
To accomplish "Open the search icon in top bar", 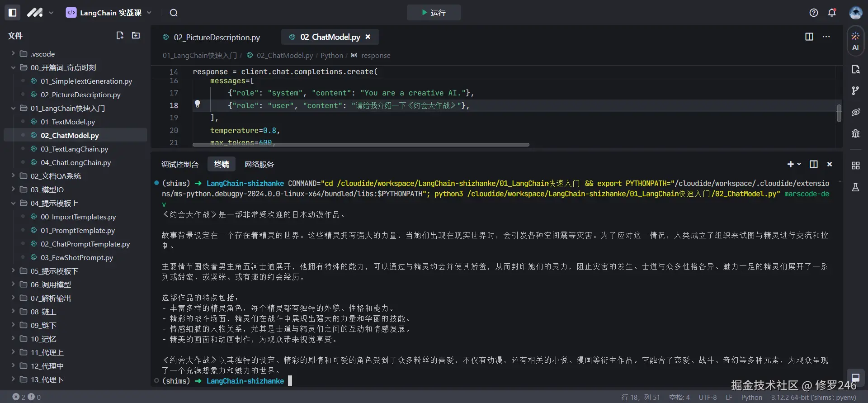I will [174, 13].
